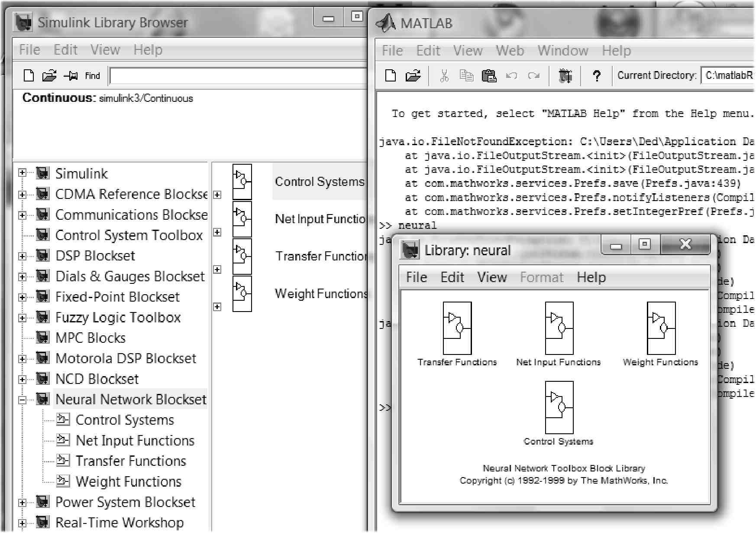Select Neural Network Blockset tree item
This screenshot has height=533, width=756.
(x=131, y=400)
